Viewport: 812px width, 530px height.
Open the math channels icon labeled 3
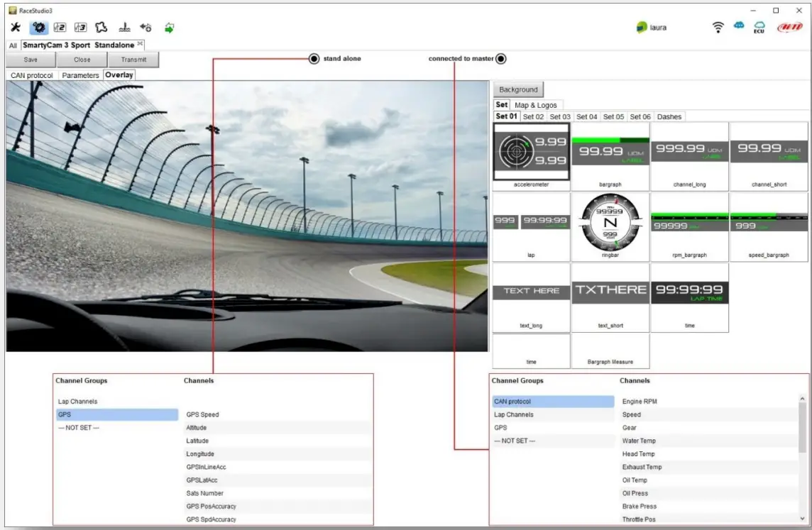click(80, 28)
